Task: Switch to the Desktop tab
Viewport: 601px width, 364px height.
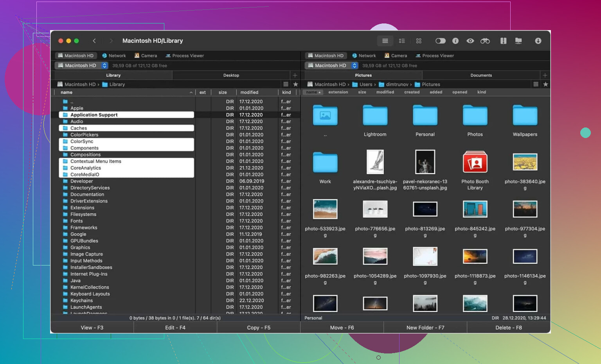Action: 231,75
